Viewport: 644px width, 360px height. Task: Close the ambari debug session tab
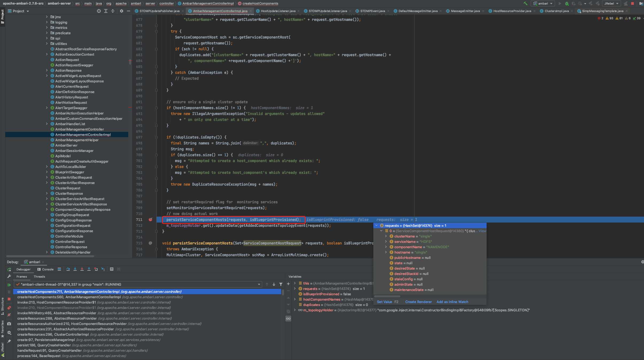pos(43,262)
